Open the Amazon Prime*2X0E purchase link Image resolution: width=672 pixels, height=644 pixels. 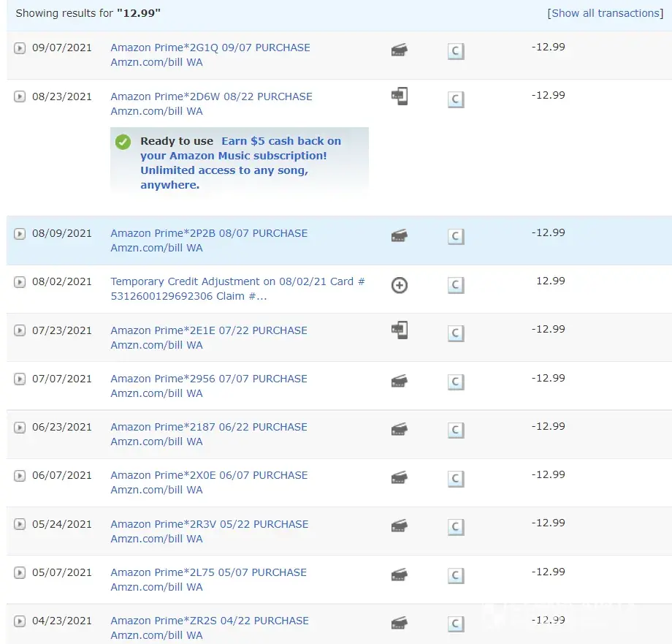[x=209, y=475]
